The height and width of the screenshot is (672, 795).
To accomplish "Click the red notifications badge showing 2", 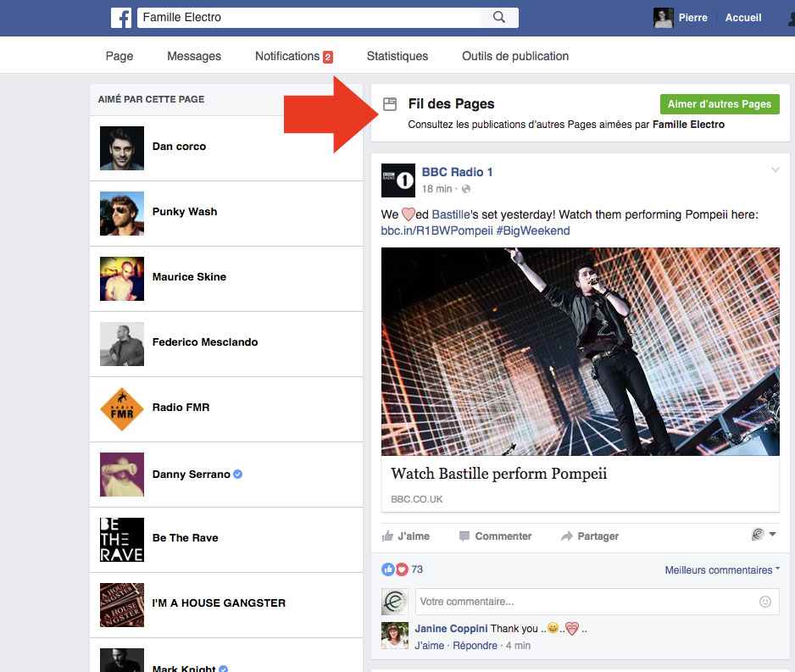I will [328, 58].
